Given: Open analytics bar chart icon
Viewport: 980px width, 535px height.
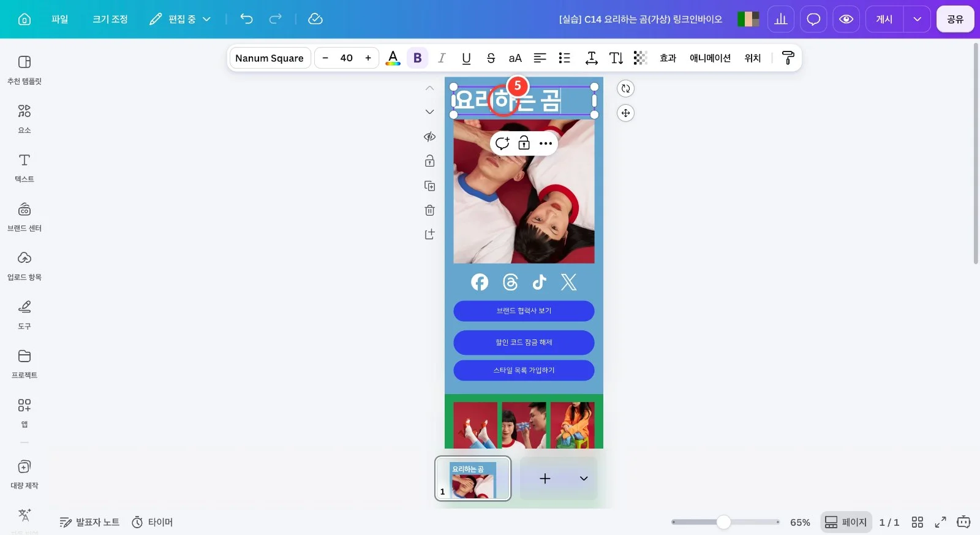Looking at the screenshot, I should 781,19.
